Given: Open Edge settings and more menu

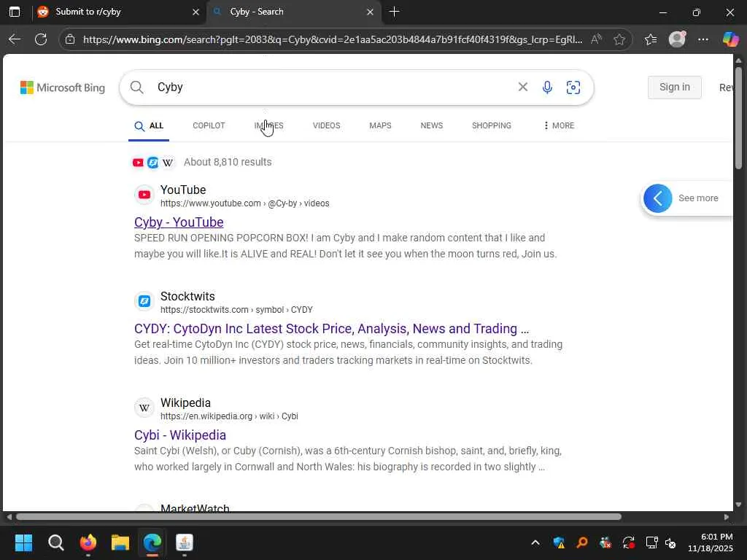Looking at the screenshot, I should coord(703,39).
